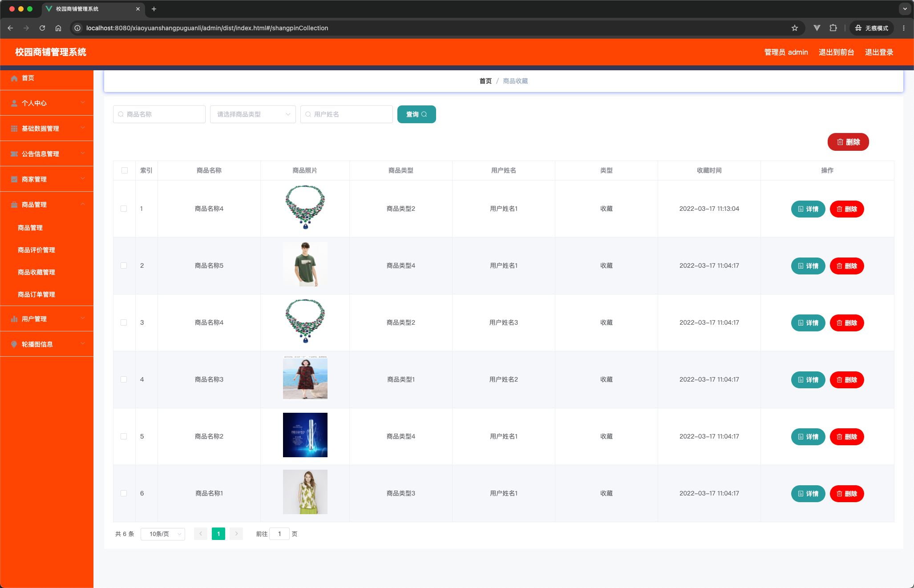
Task: Click the 用户姓名 search input
Action: click(x=347, y=114)
